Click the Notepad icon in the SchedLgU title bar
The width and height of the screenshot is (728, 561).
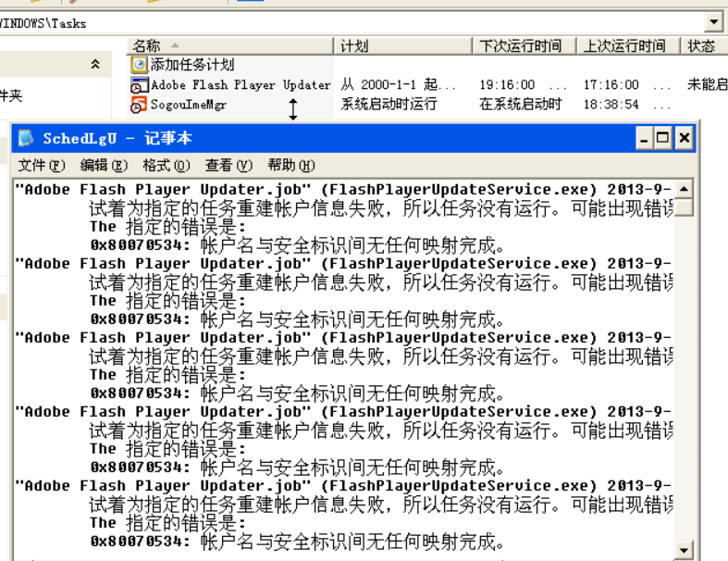pyautogui.click(x=27, y=138)
